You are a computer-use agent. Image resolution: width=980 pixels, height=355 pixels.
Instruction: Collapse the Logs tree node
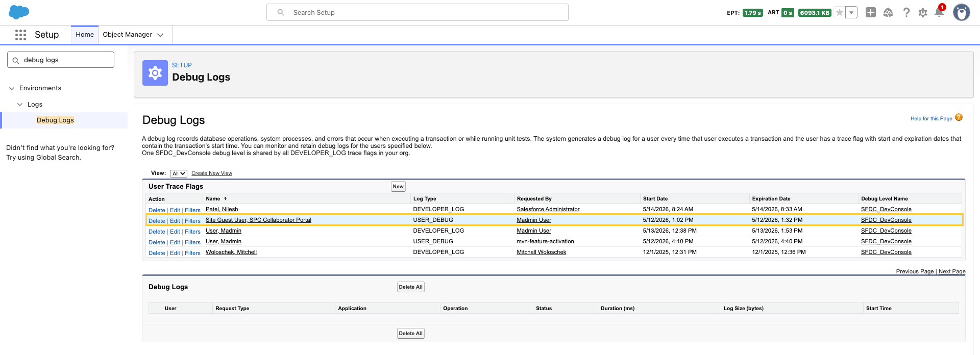point(20,105)
